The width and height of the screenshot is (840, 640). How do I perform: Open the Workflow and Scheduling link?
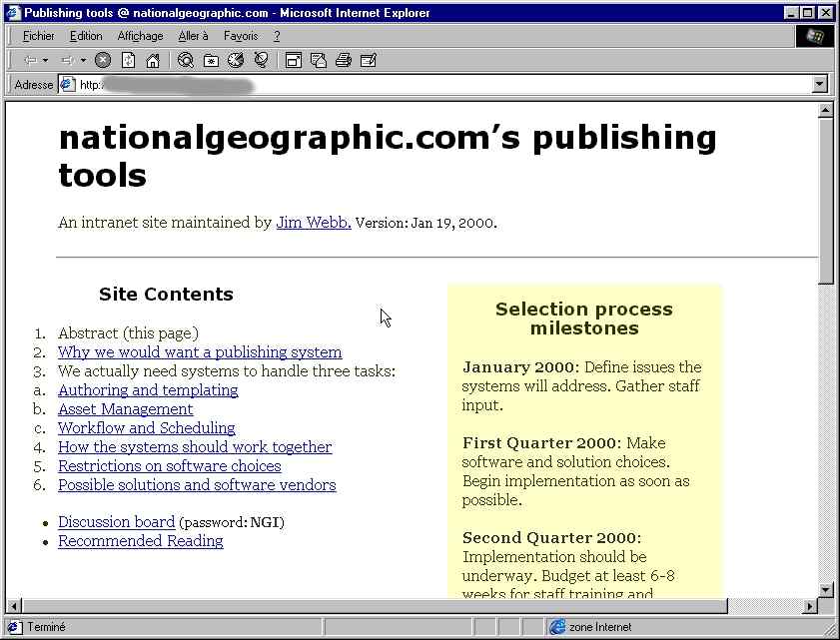tap(146, 428)
